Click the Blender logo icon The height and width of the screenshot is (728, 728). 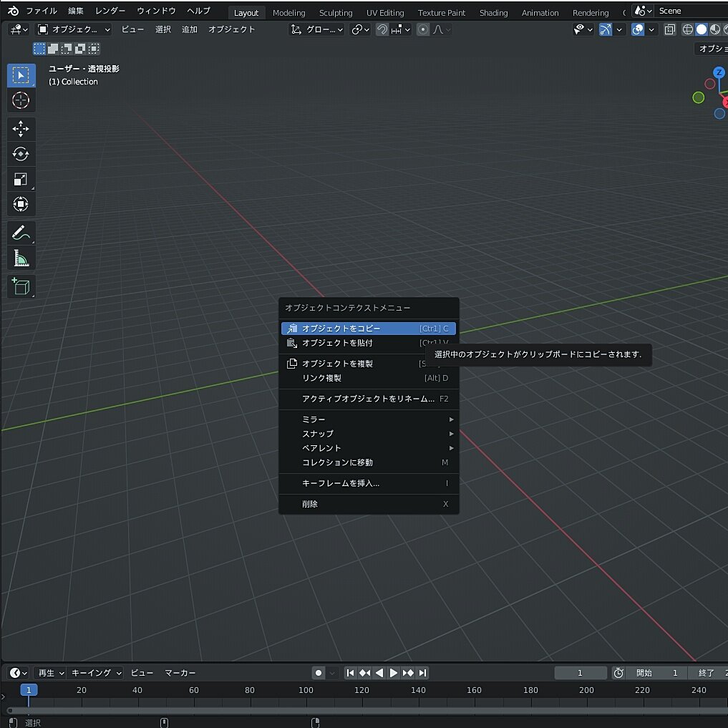(13, 11)
